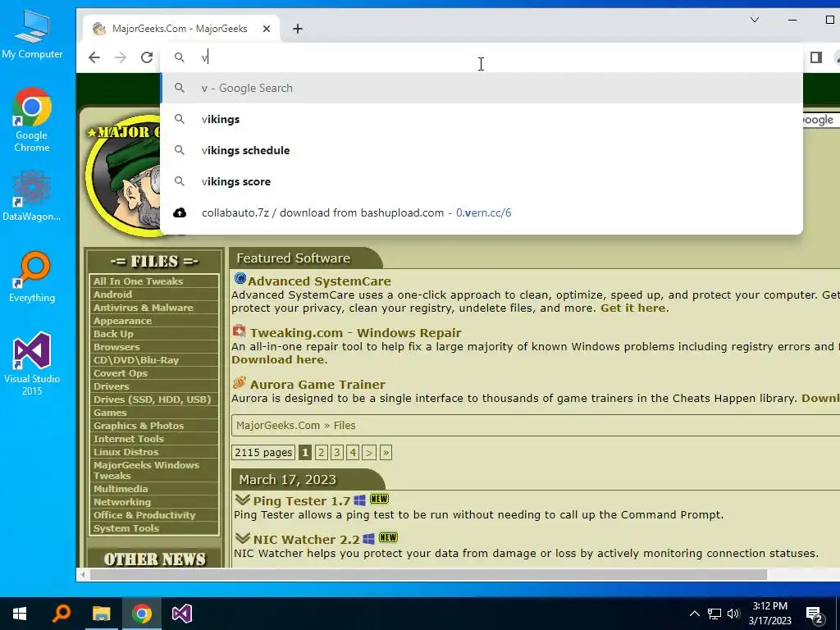Click the volume speaker tray icon
840x630 pixels.
(x=733, y=614)
